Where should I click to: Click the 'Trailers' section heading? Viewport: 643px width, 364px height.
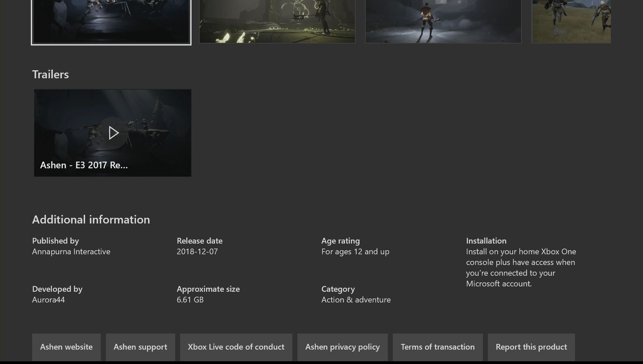51,74
